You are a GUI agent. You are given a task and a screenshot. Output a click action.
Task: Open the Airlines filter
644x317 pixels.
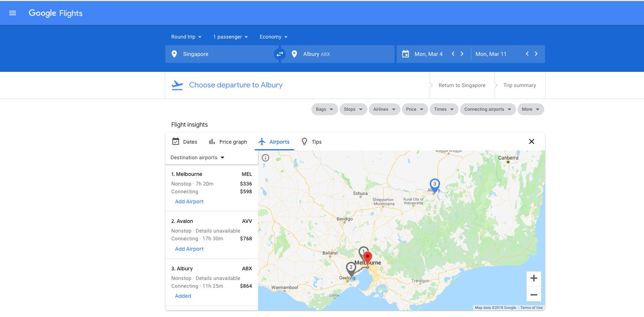tap(384, 109)
